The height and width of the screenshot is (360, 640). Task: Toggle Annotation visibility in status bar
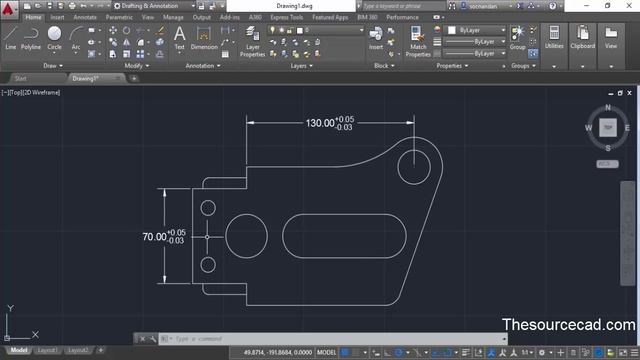click(491, 352)
